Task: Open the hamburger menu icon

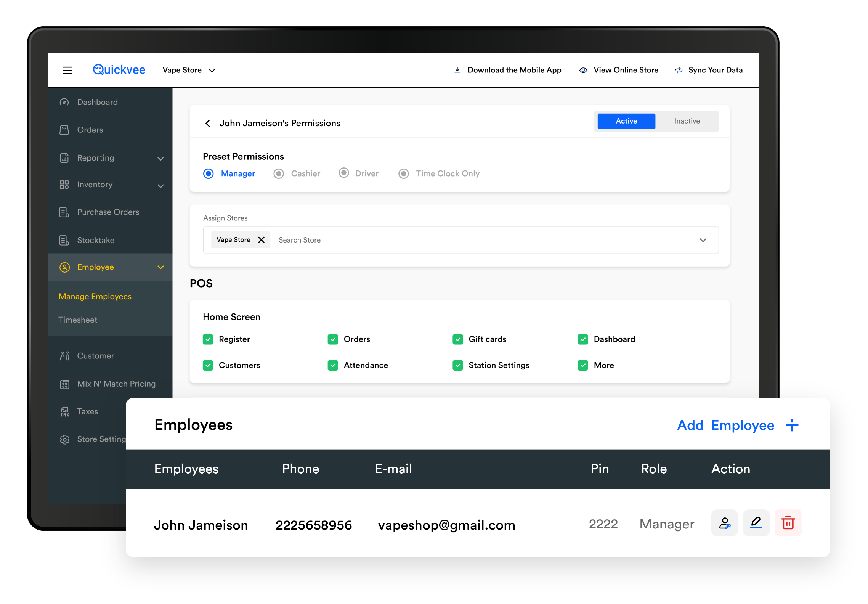Action: pyautogui.click(x=67, y=70)
